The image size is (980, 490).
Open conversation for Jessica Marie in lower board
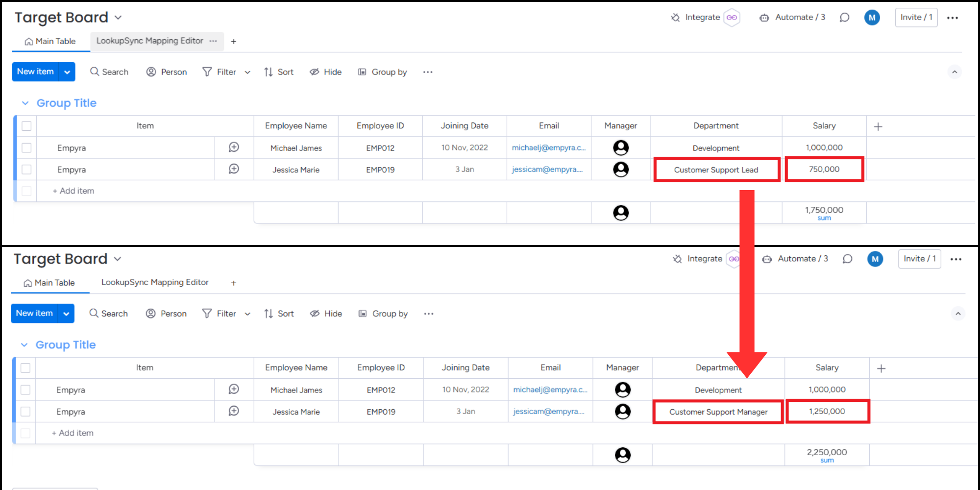coord(234,411)
